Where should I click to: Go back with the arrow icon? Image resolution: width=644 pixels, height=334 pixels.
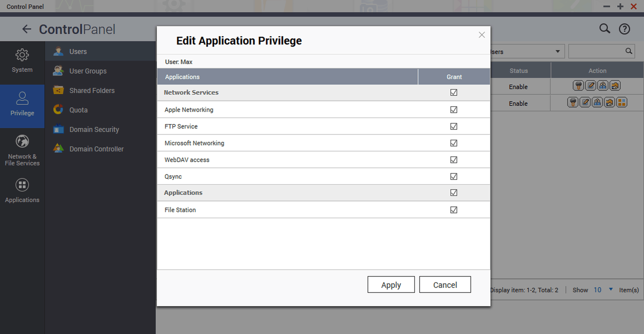coord(27,29)
